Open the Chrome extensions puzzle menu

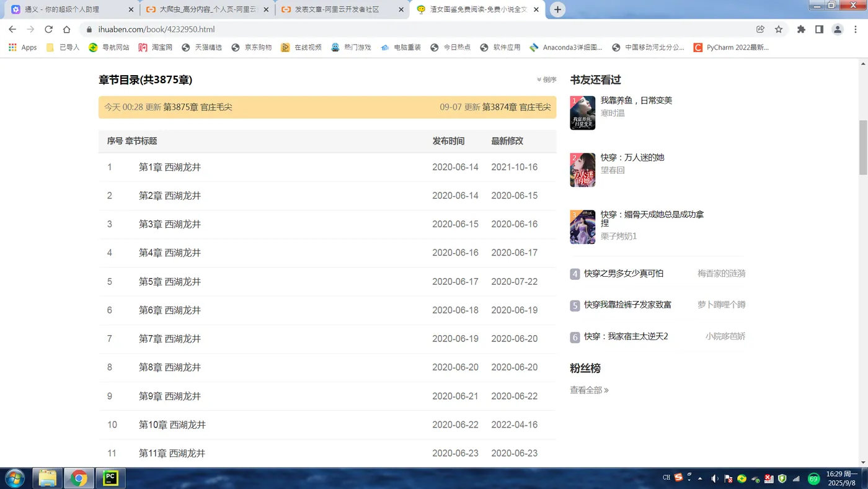click(801, 29)
